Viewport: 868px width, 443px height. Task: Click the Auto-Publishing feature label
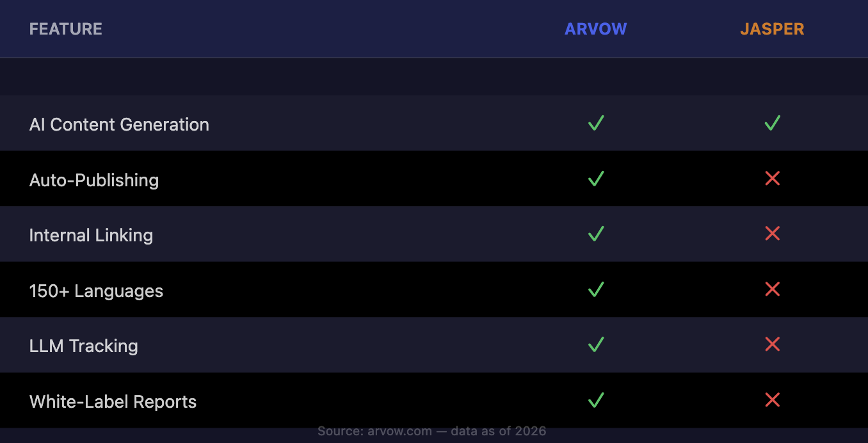click(94, 180)
